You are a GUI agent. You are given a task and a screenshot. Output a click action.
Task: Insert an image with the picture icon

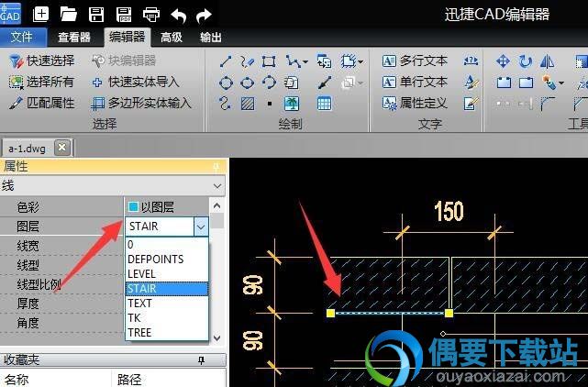click(x=292, y=104)
